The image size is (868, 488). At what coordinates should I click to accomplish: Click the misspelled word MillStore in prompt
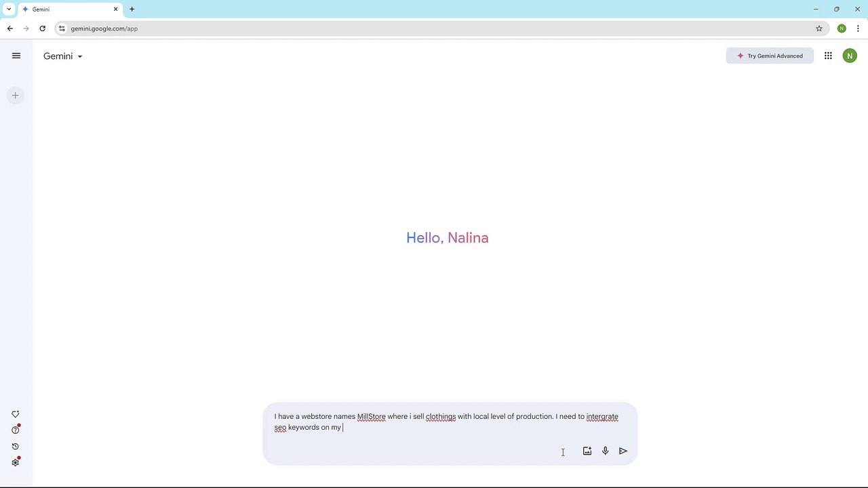371,417
